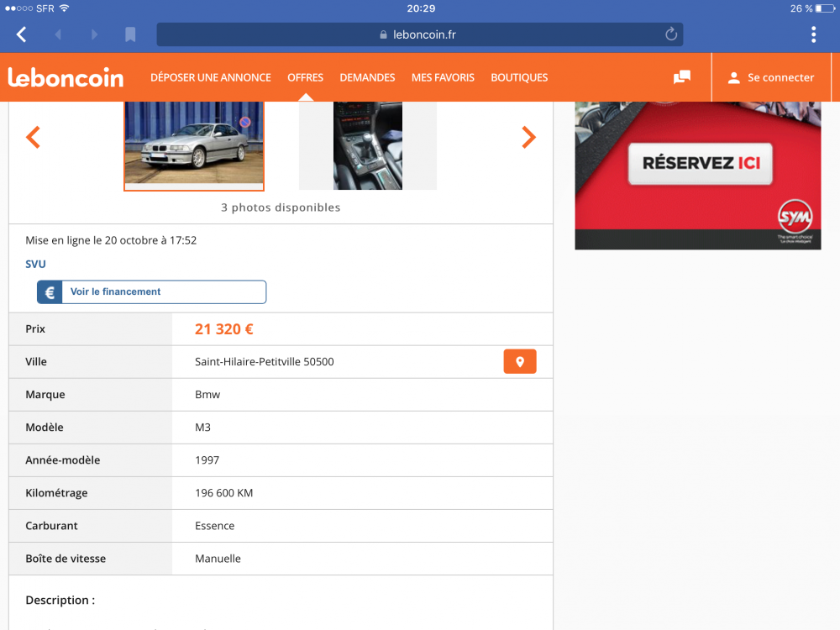Click the Manuelle gearbox value
The height and width of the screenshot is (630, 840).
click(218, 559)
